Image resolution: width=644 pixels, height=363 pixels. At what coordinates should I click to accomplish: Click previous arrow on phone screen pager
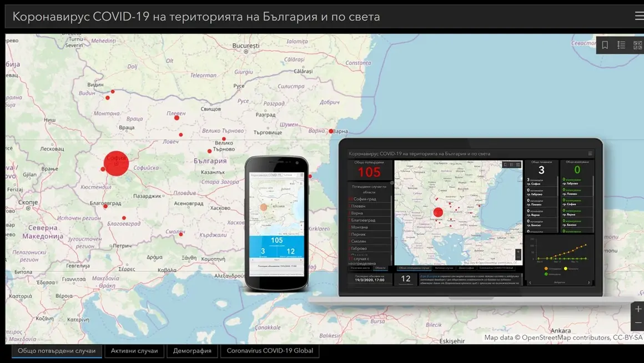[x=253, y=260]
